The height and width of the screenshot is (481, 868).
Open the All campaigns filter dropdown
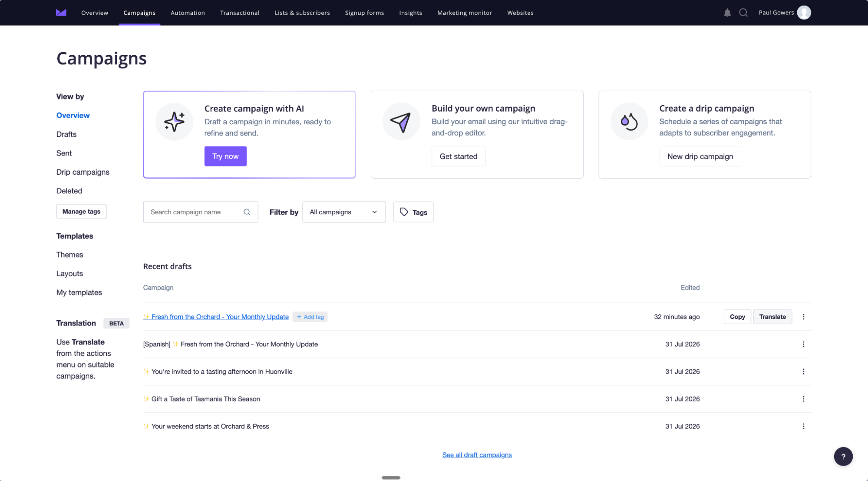(x=344, y=212)
